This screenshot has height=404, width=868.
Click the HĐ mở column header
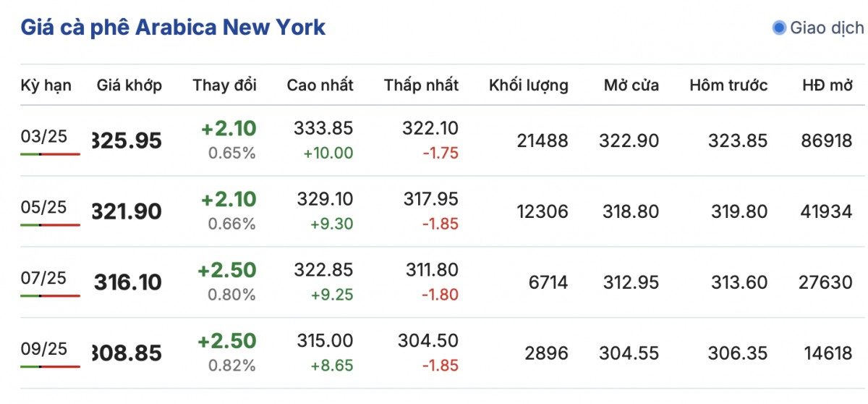tap(827, 85)
